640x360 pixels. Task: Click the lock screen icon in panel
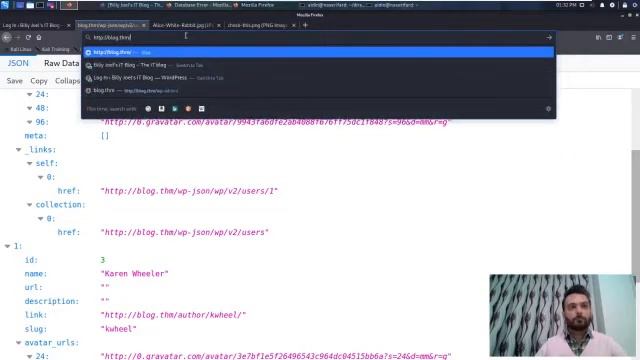624,5
